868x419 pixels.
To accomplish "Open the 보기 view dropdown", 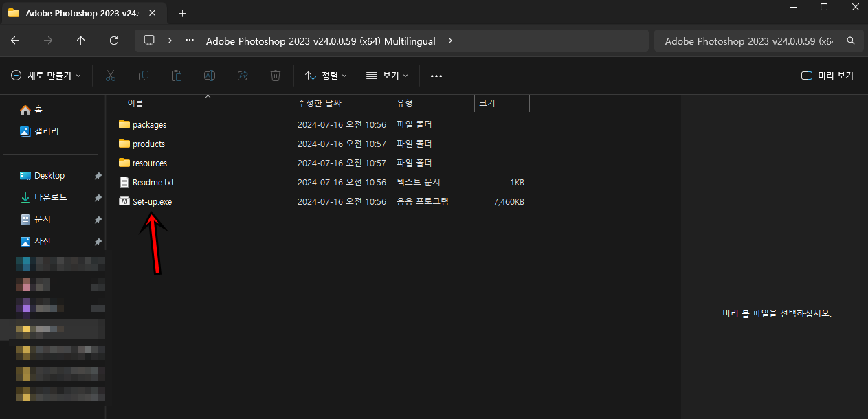I will (x=387, y=76).
